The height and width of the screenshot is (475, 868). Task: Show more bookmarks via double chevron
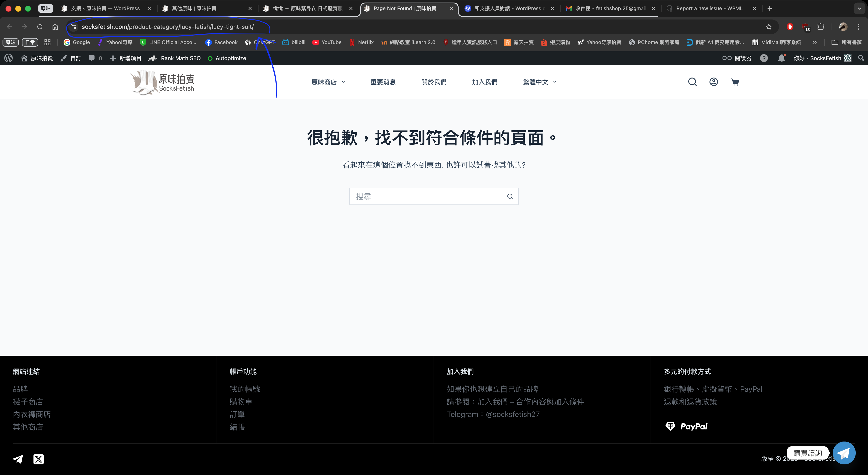(x=814, y=42)
